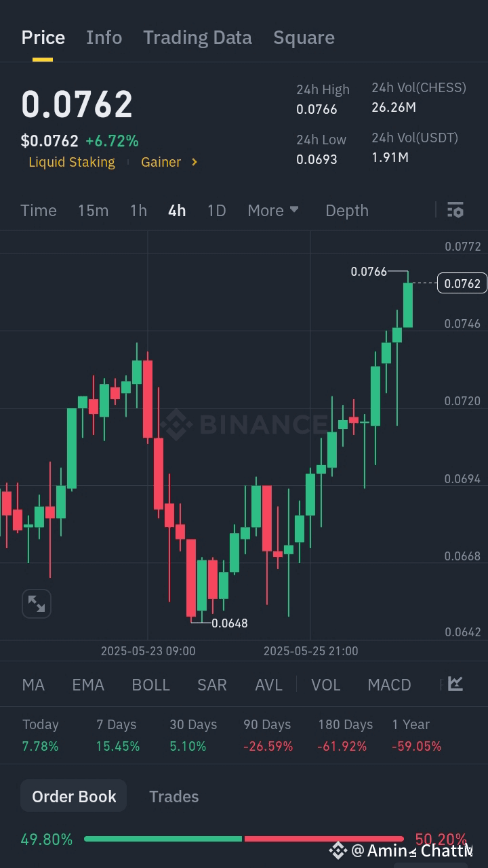
Task: Open the Liquid Staking link
Action: (72, 162)
